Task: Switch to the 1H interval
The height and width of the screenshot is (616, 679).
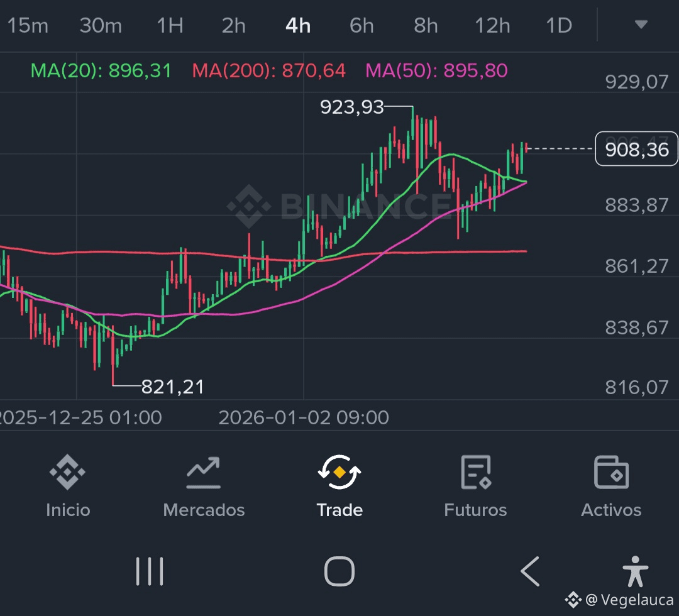Action: (x=170, y=26)
